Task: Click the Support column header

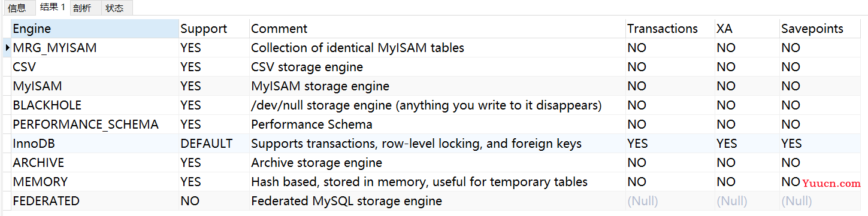Action: pos(214,29)
